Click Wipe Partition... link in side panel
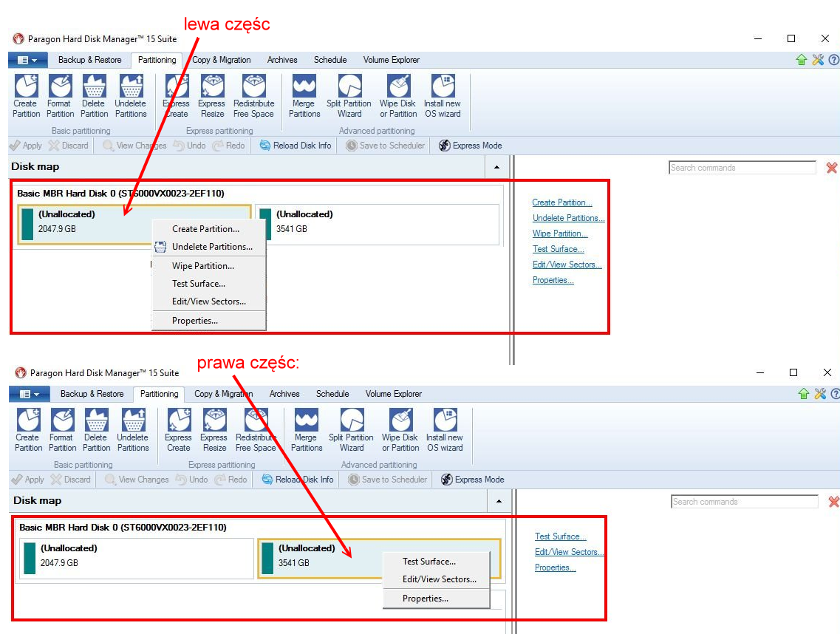The width and height of the screenshot is (840, 634). [560, 234]
